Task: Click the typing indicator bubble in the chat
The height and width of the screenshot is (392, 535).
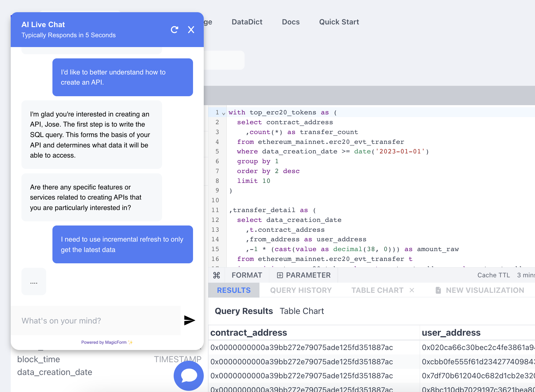Action: pos(34,281)
